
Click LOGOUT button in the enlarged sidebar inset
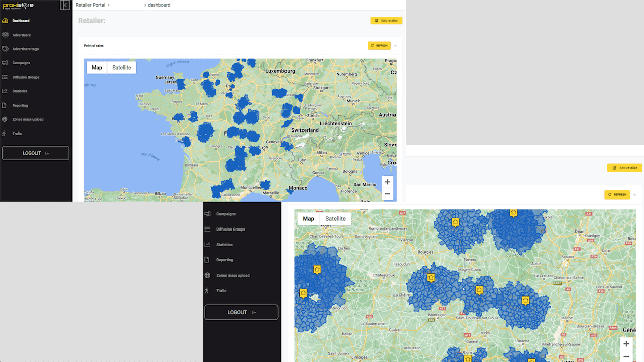(241, 312)
